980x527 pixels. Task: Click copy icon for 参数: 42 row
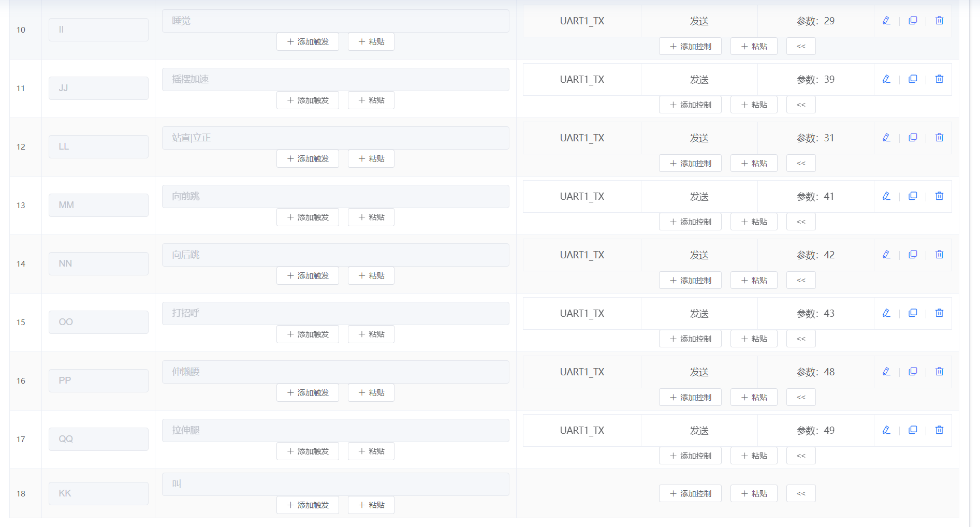(x=913, y=255)
